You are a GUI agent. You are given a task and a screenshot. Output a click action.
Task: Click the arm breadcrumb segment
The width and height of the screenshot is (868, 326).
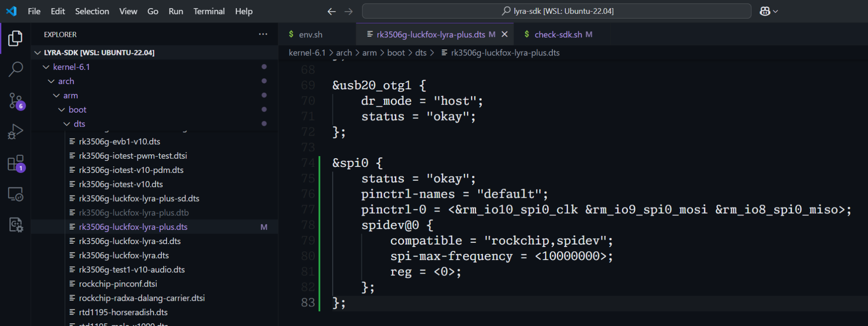(369, 52)
